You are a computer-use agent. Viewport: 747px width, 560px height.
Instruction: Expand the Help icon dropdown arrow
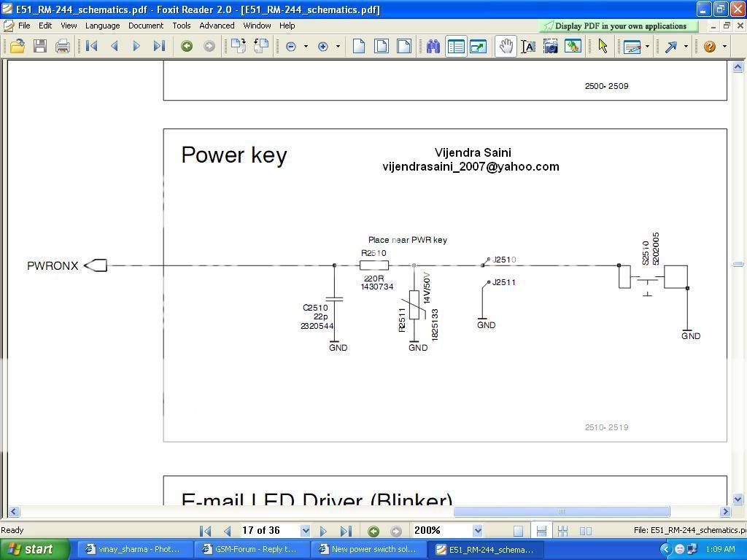(724, 47)
